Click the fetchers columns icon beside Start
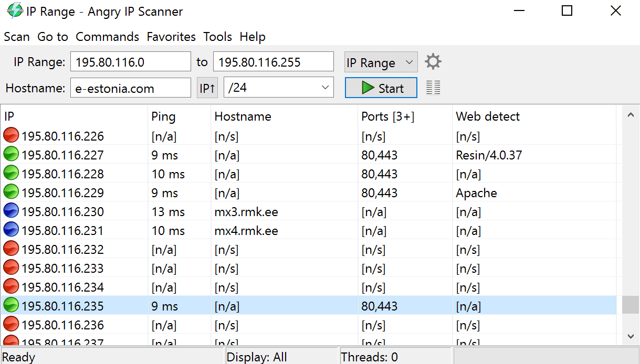Screen dimensions: 640x364 point(433,87)
